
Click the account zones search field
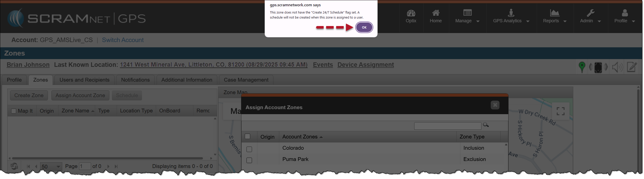click(447, 126)
